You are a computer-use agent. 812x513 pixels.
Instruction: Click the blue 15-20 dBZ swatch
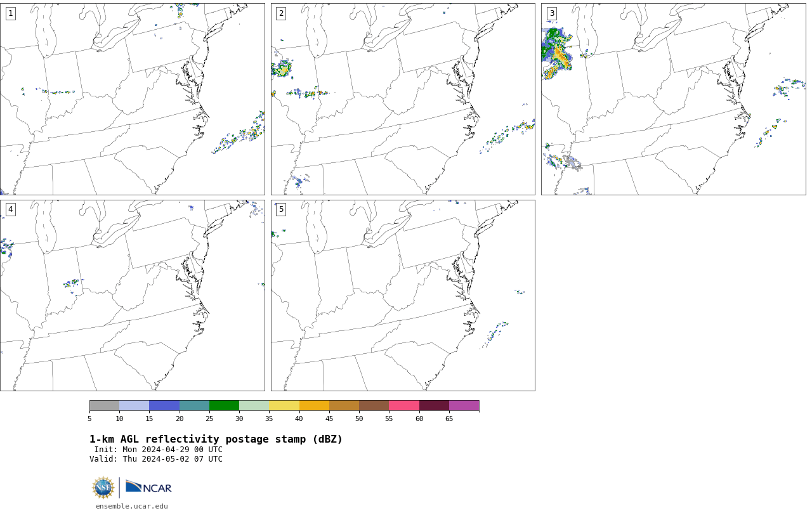(164, 406)
